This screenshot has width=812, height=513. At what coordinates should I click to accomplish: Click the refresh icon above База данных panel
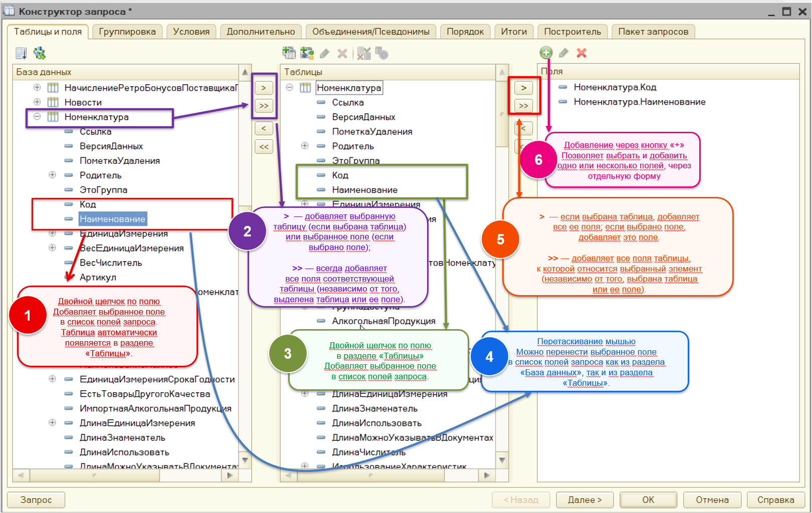coord(39,53)
